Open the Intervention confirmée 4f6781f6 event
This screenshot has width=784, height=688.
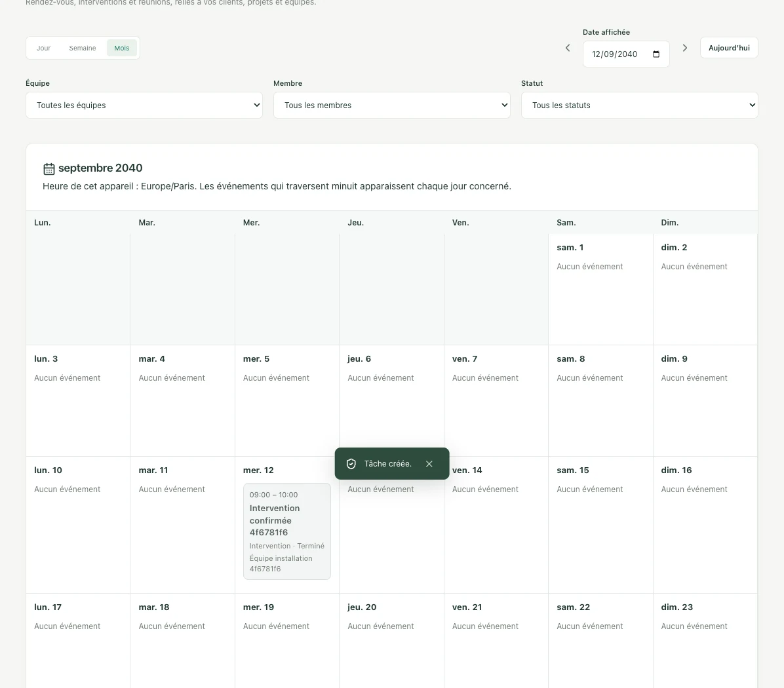tap(287, 531)
